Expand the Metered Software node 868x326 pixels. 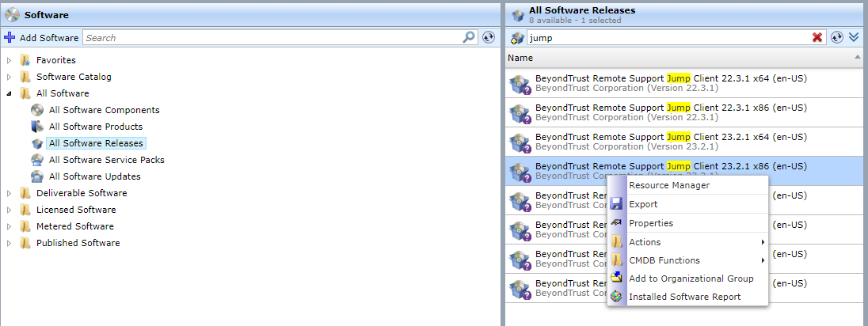pyautogui.click(x=9, y=226)
